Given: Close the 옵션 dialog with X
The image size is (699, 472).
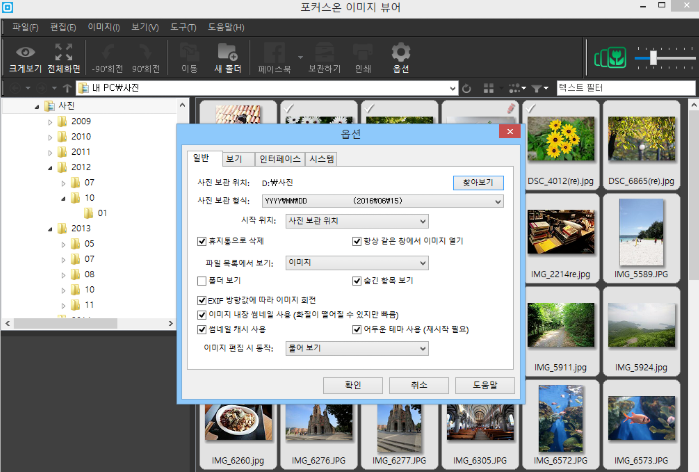Looking at the screenshot, I should (510, 131).
